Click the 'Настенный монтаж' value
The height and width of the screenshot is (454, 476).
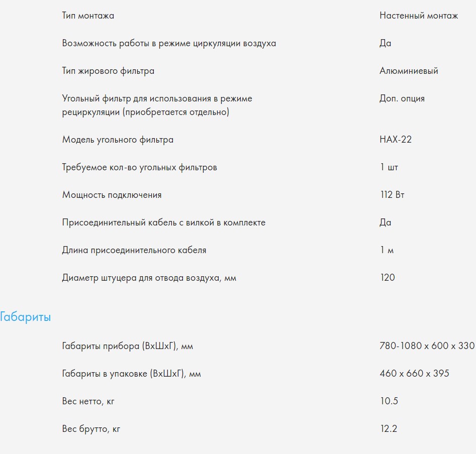coord(419,16)
